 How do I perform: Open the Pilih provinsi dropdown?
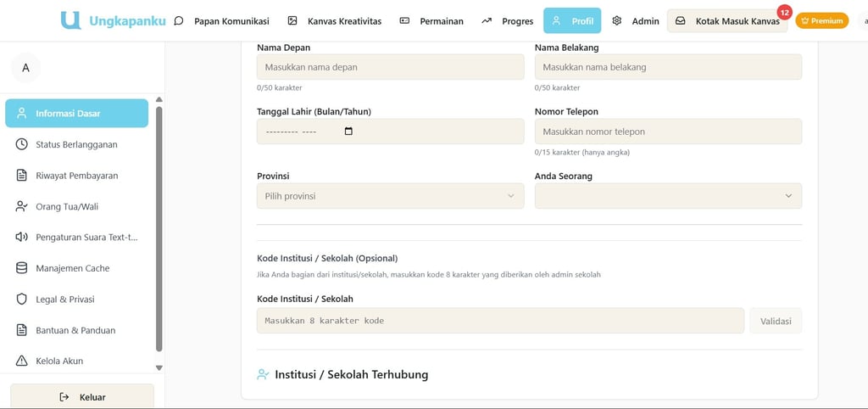click(390, 196)
